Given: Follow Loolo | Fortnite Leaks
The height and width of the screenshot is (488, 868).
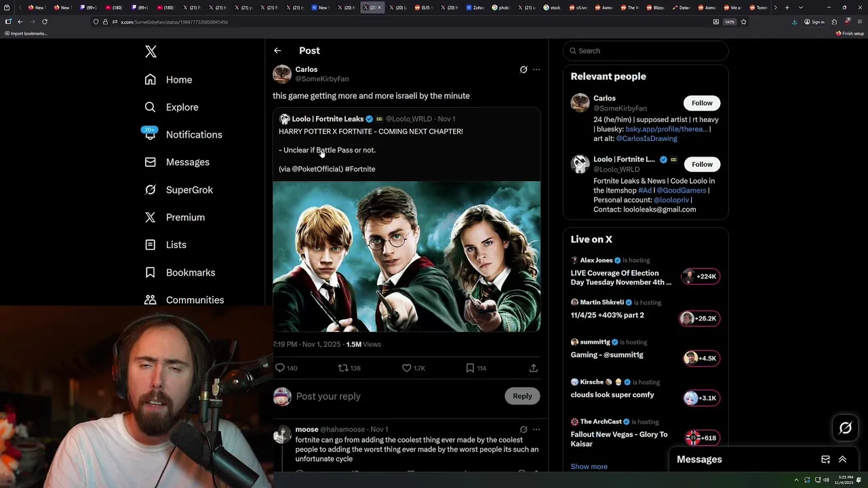Looking at the screenshot, I should coord(702,164).
